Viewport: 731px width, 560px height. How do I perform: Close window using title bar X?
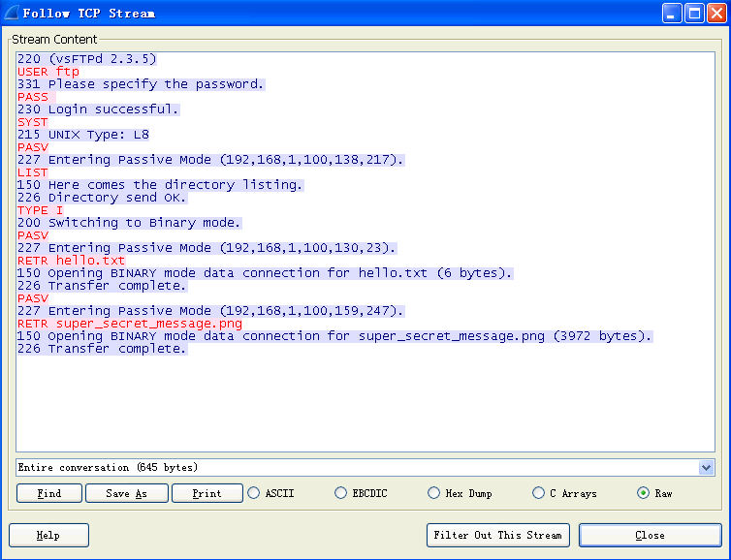click(717, 13)
